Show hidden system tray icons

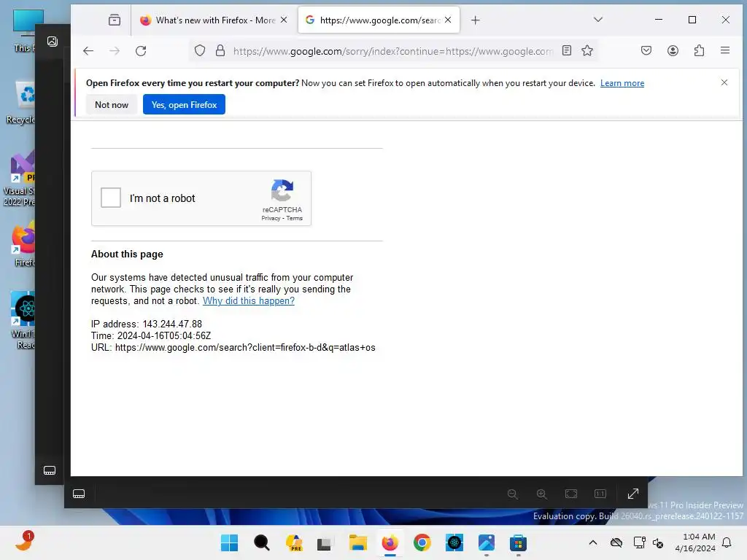[x=592, y=542]
